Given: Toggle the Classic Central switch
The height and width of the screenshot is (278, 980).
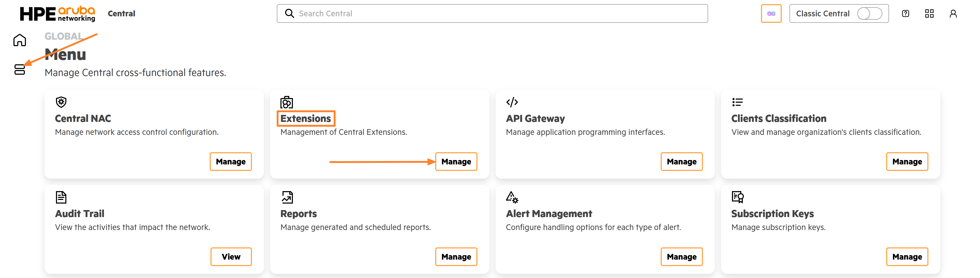Looking at the screenshot, I should [870, 14].
